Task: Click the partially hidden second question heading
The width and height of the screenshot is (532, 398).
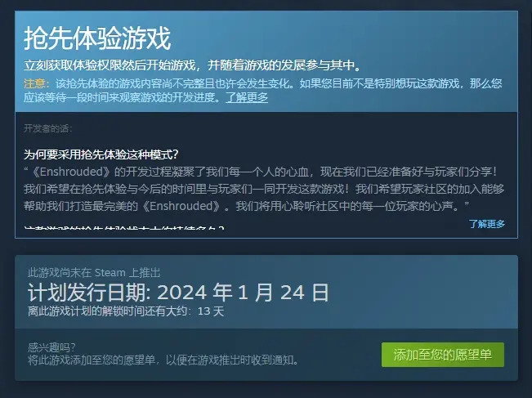Action: (x=124, y=227)
